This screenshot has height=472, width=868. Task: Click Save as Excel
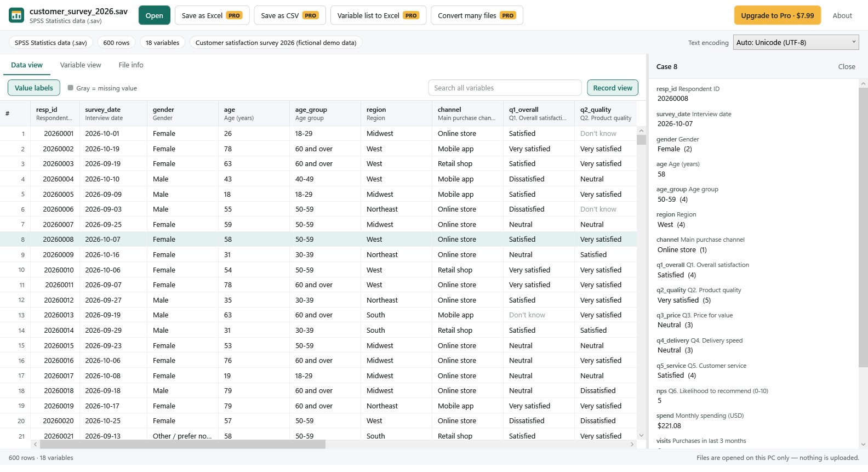pyautogui.click(x=212, y=15)
